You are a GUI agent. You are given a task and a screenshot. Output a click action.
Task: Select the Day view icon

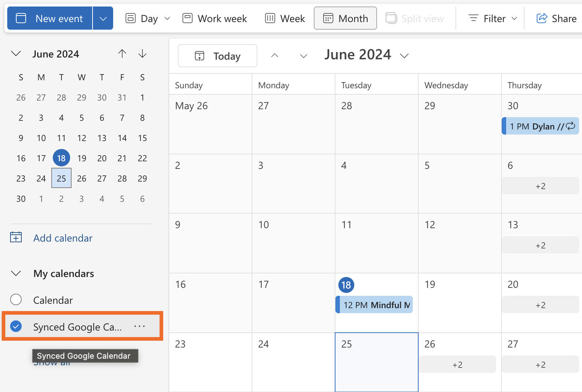130,18
